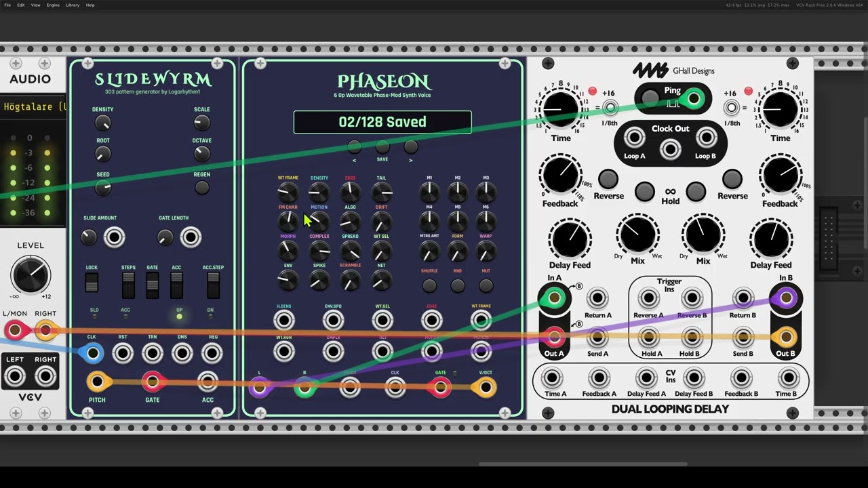The image size is (868, 488).
Task: Click Phaseon next preset button
Action: (x=411, y=147)
